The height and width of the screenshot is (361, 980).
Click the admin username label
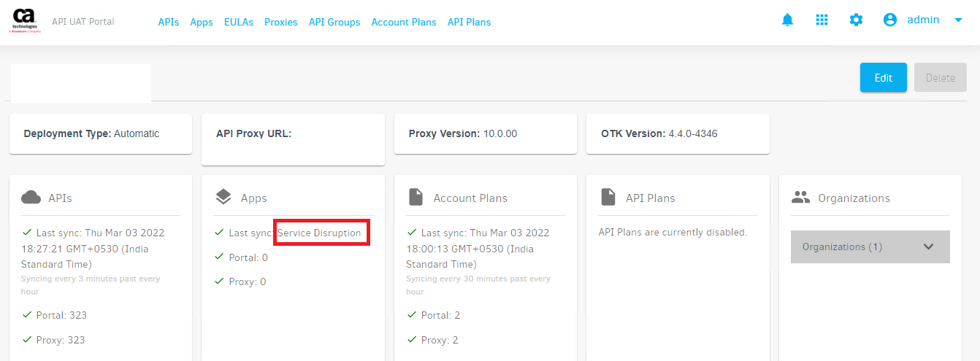(x=923, y=20)
